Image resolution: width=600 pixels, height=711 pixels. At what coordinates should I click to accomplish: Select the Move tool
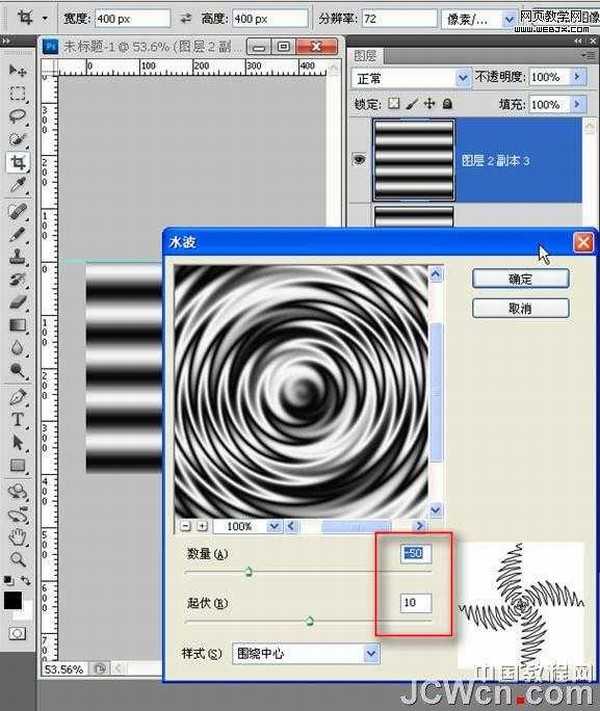18,70
